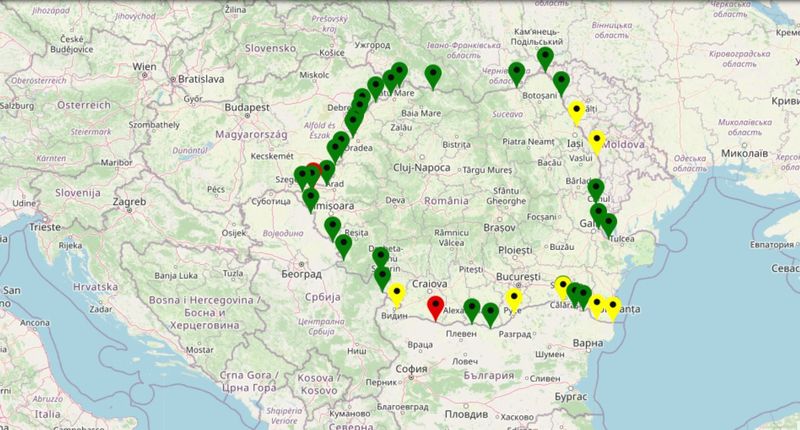Click the Budapest city label

point(247,108)
